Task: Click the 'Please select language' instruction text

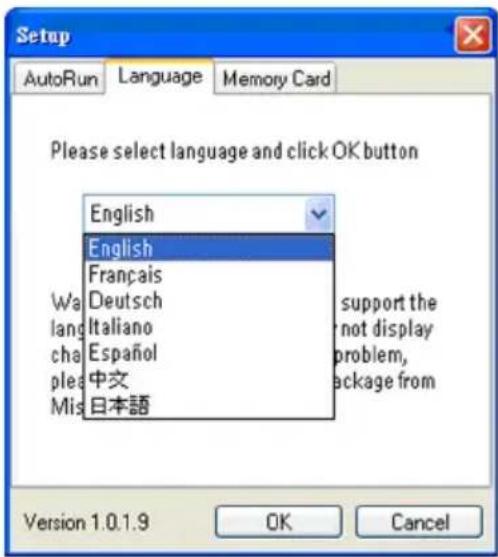Action: coord(234,151)
